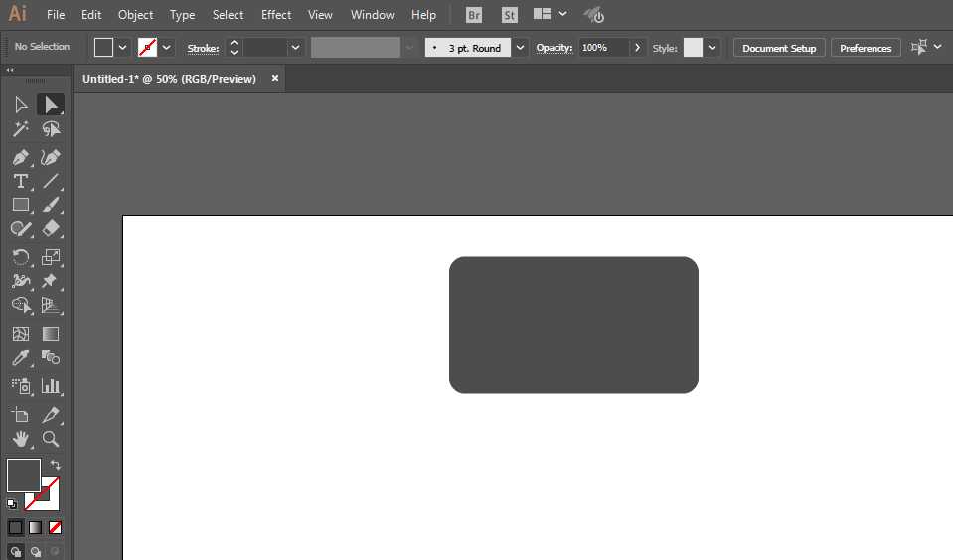Select the Hand tool

coord(21,439)
